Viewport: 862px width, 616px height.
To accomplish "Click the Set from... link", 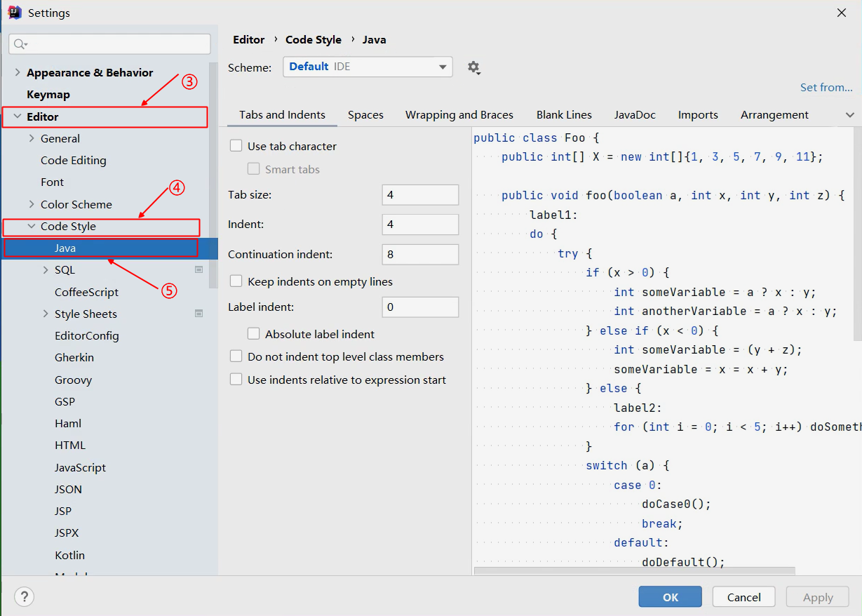I will tap(826, 88).
